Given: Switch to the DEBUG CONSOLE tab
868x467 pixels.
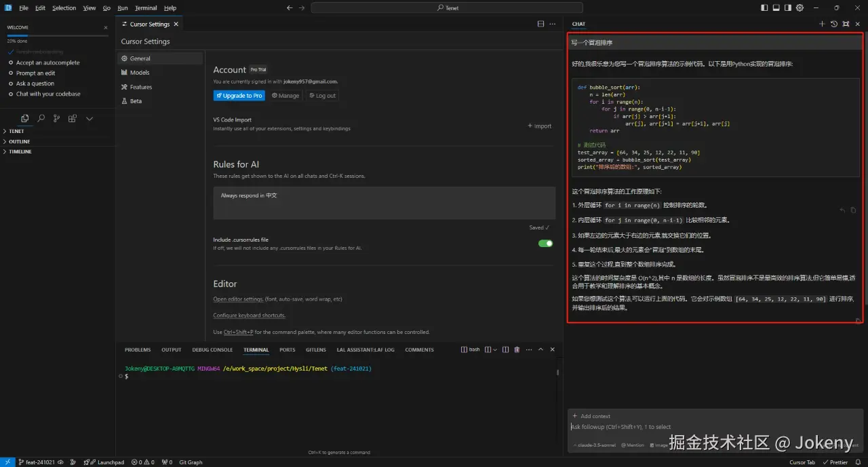Looking at the screenshot, I should pos(212,350).
